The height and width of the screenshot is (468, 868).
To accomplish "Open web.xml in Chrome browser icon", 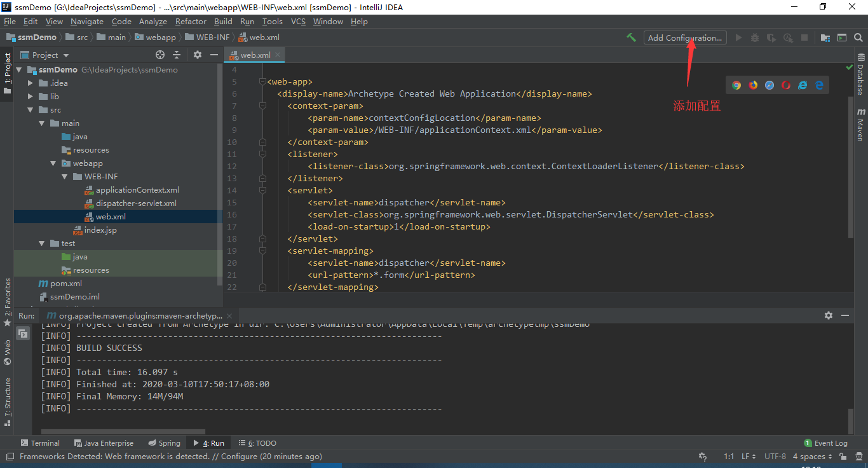I will (736, 85).
